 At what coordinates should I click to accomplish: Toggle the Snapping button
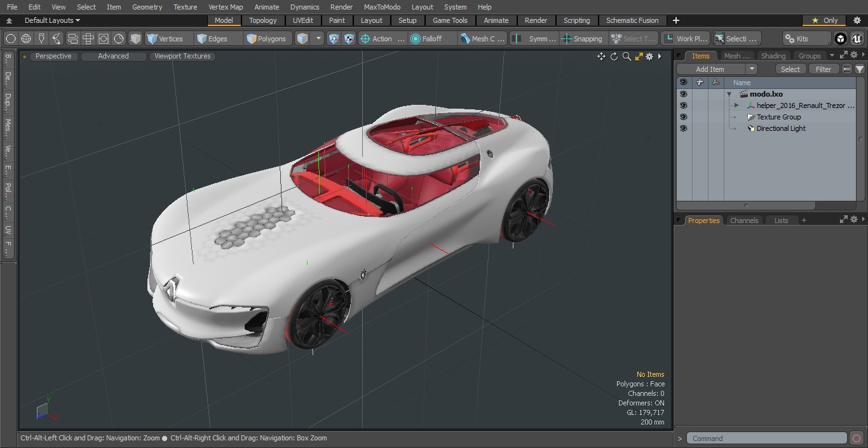582,39
